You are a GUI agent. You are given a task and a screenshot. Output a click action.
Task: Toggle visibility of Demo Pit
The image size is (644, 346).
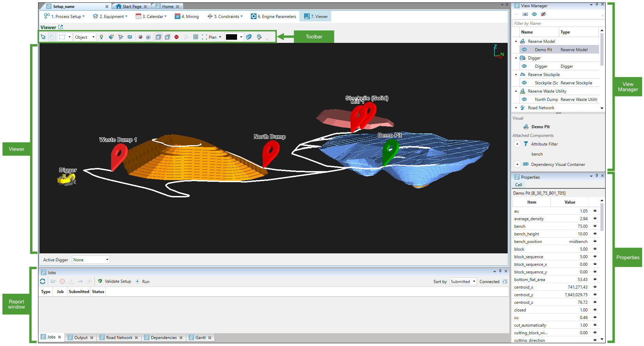point(524,49)
